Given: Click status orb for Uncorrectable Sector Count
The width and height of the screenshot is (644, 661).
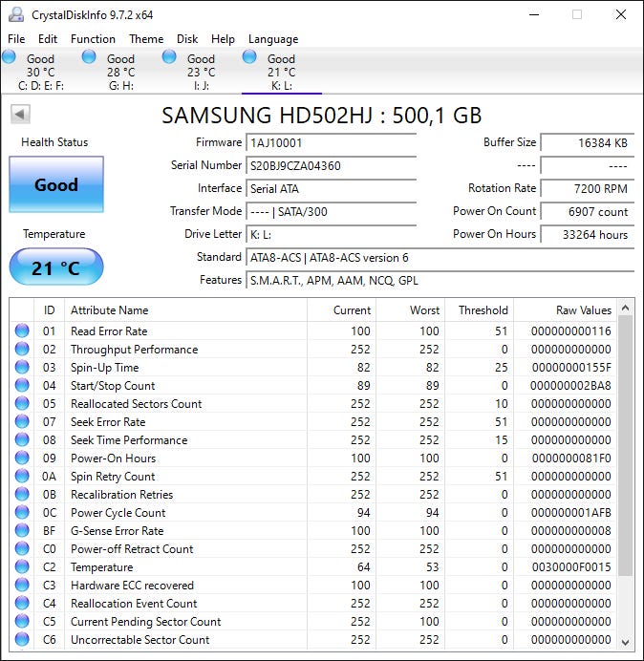Looking at the screenshot, I should [22, 640].
